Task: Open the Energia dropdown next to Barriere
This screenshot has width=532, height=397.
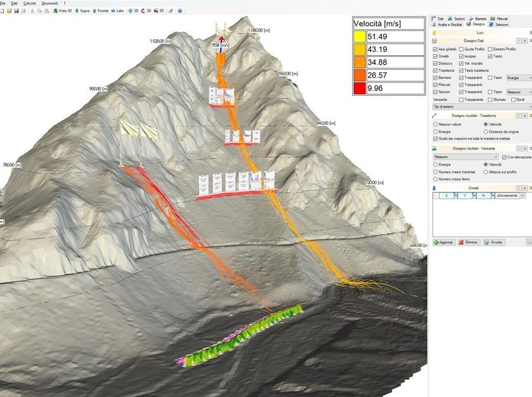Action: 518,78
